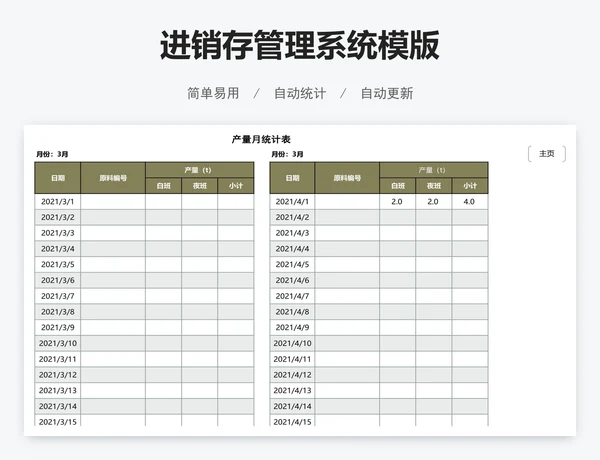Select right table cell 2021/4/14
600x460 pixels.
pos(292,406)
